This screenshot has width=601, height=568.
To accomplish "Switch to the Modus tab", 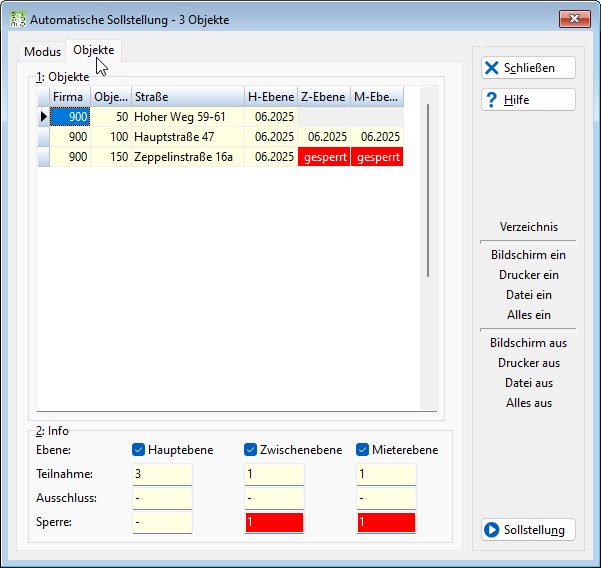I will tap(42, 52).
